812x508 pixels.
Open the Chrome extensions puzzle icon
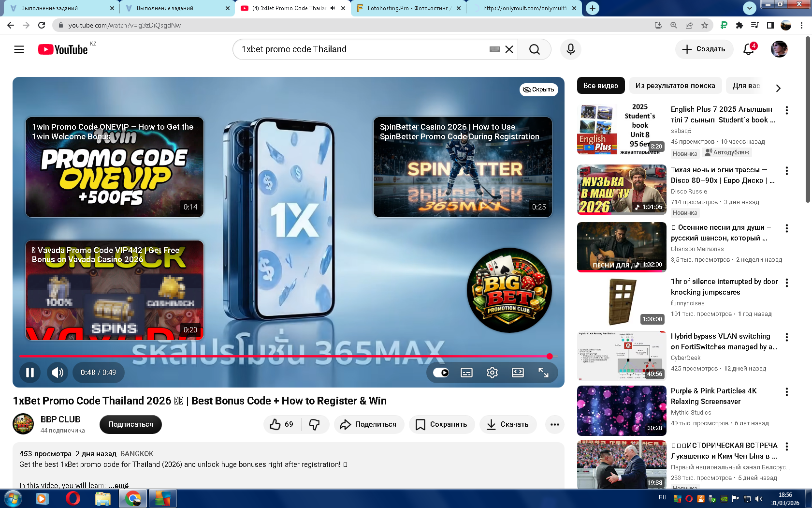pos(739,25)
